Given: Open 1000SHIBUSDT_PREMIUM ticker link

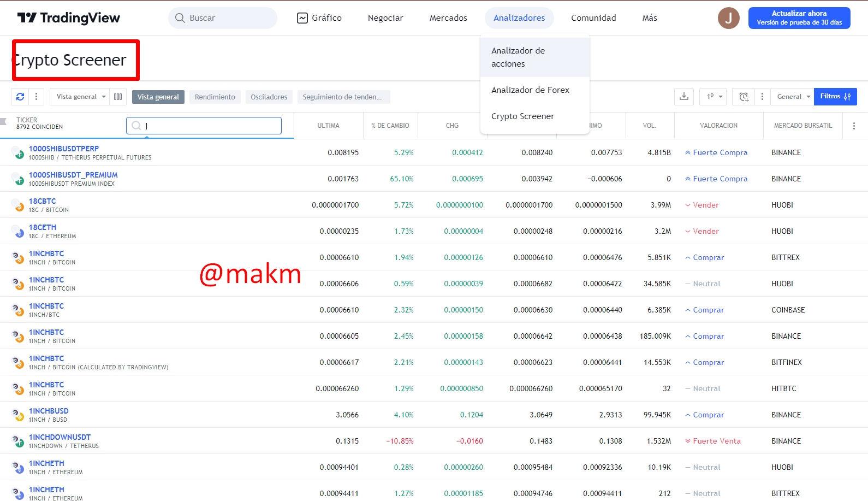Looking at the screenshot, I should (x=73, y=175).
